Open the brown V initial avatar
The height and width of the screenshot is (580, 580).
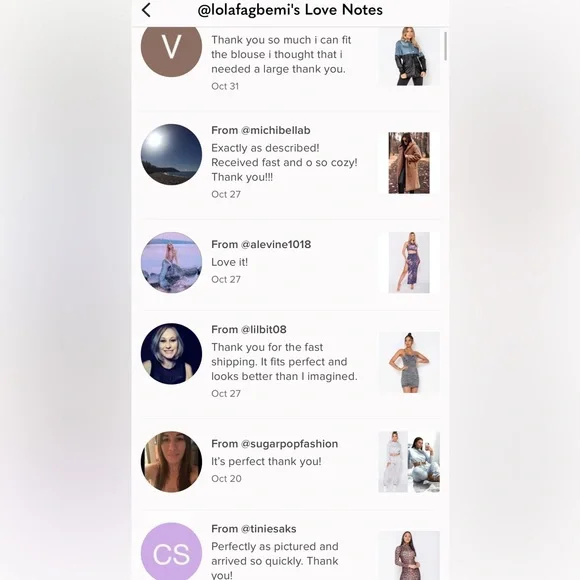pyautogui.click(x=171, y=49)
